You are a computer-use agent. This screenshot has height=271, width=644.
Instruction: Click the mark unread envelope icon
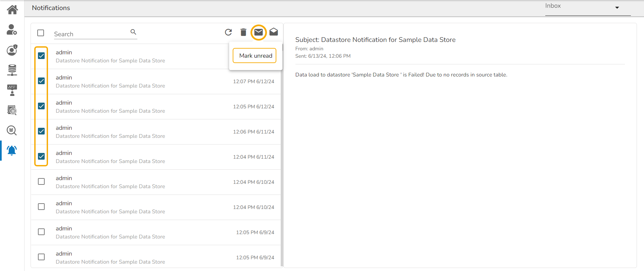tap(259, 32)
